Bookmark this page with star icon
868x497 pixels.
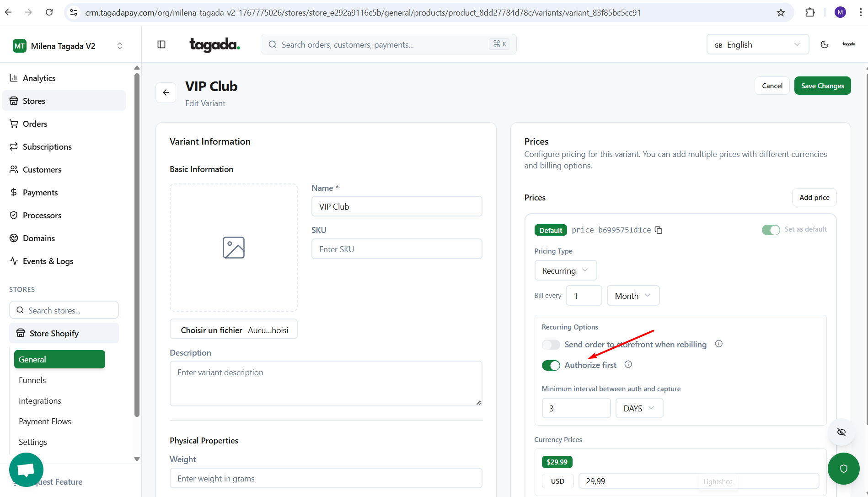click(781, 12)
